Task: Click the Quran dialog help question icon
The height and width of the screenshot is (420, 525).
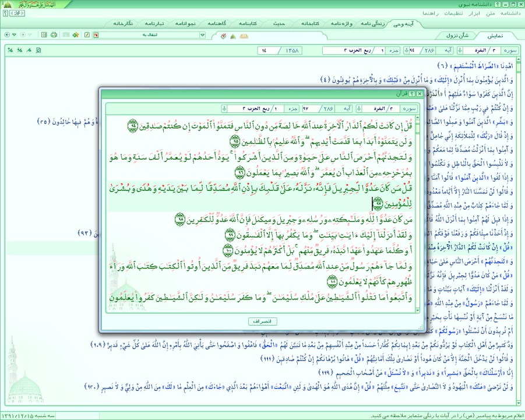Action: (413, 94)
